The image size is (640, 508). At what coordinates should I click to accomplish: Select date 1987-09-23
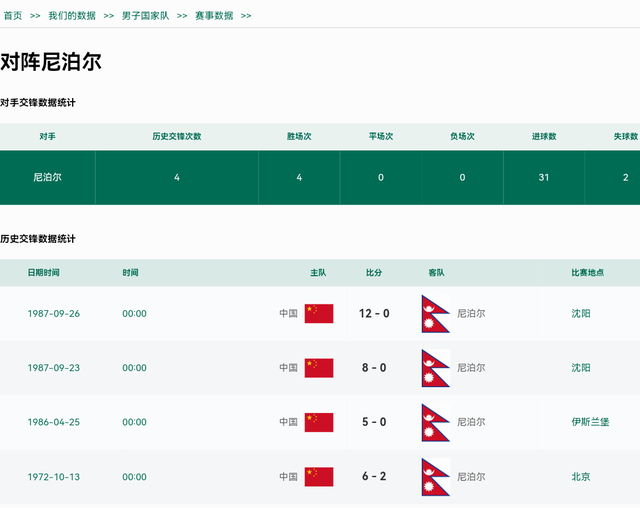54,368
